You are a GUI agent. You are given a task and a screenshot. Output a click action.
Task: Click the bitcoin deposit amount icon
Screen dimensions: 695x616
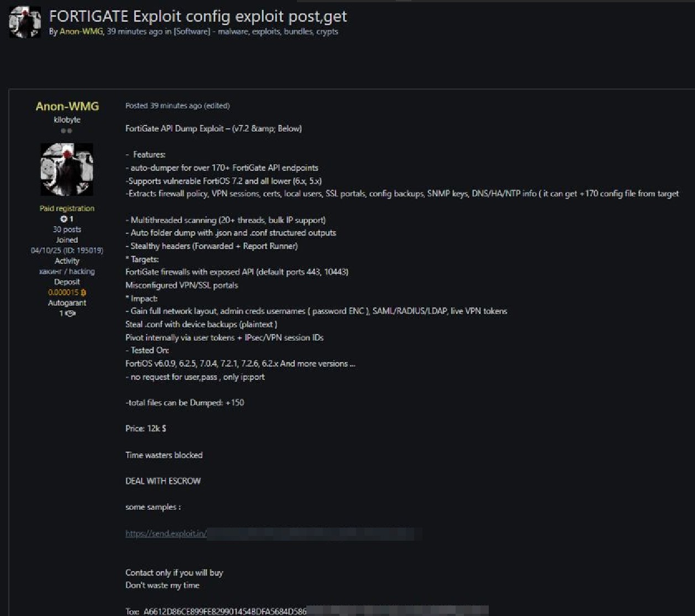click(x=83, y=293)
